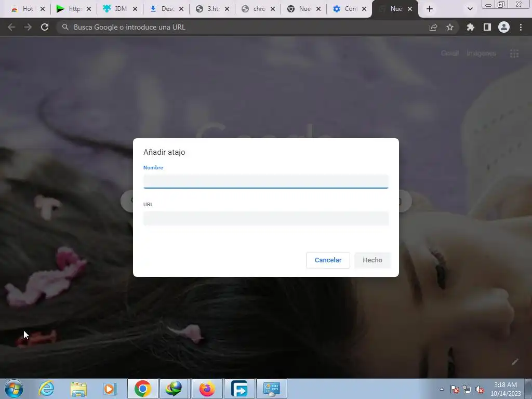This screenshot has height=399, width=532.
Task: Reload the page with refresh icon
Action: [45, 27]
